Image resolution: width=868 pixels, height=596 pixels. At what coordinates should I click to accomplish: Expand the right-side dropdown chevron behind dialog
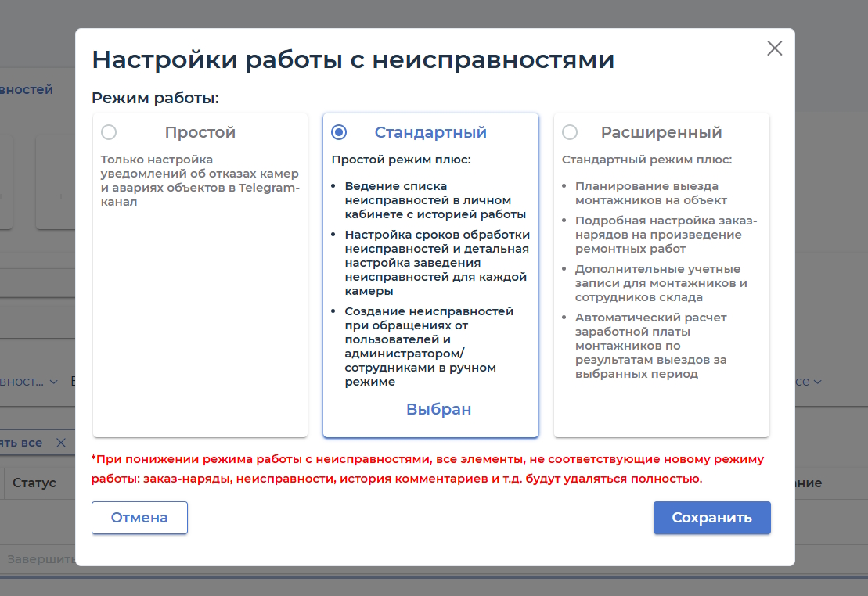817,382
